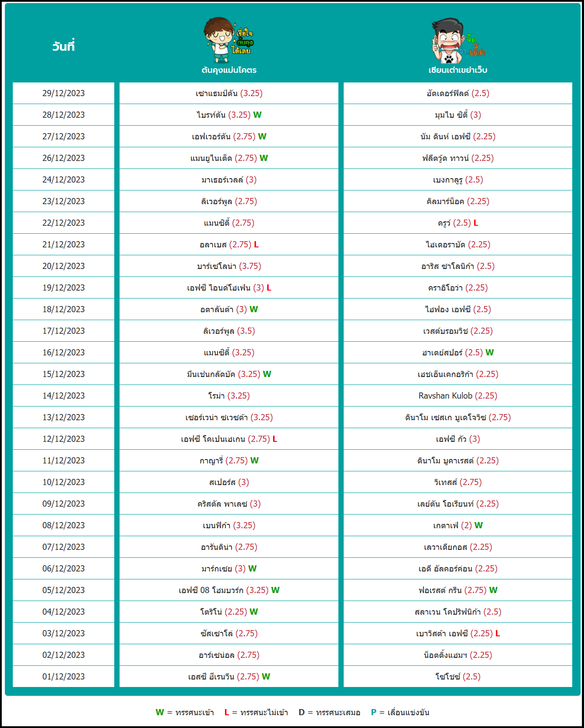Click the เอสซี ฮีเรนวีน (2.75) W entry
This screenshot has width=585, height=728.
point(229,676)
